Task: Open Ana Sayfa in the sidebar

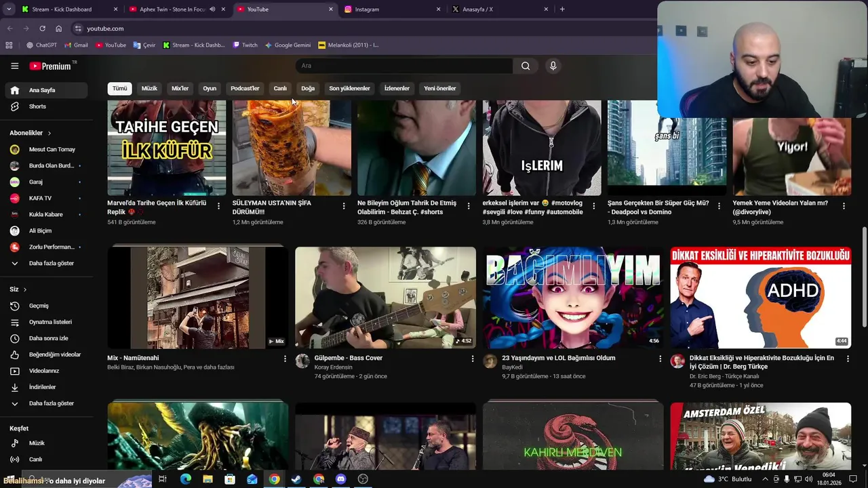Action: 46,90
